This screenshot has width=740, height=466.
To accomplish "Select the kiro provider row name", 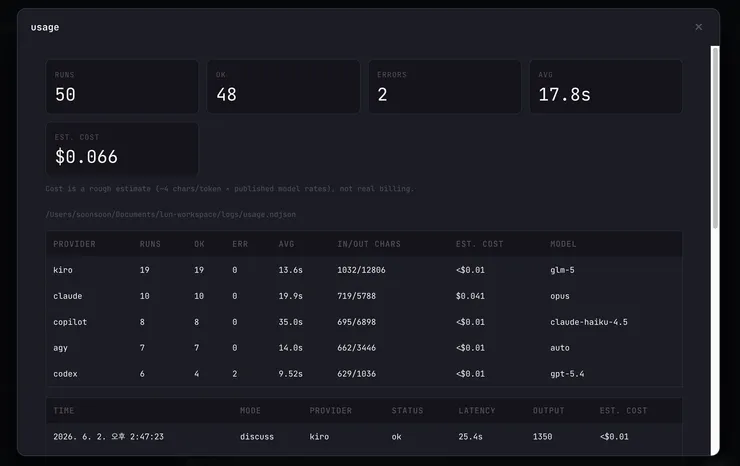I will (63, 270).
